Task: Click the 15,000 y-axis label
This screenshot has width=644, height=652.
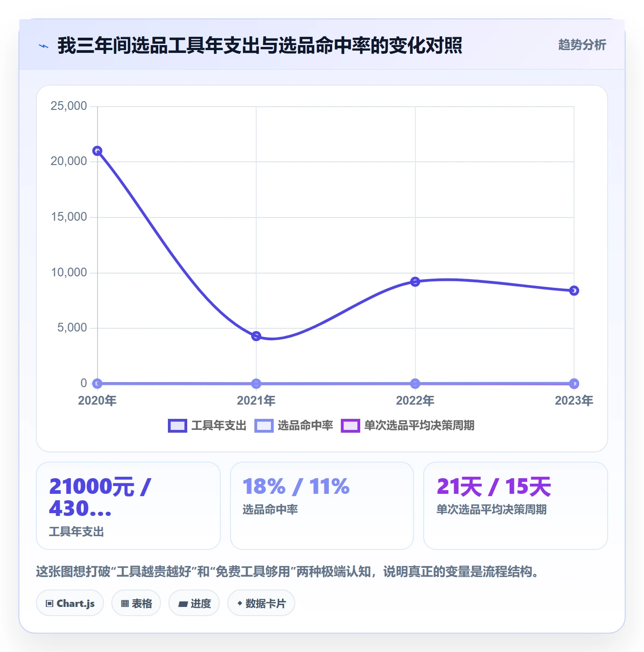Action: click(69, 217)
